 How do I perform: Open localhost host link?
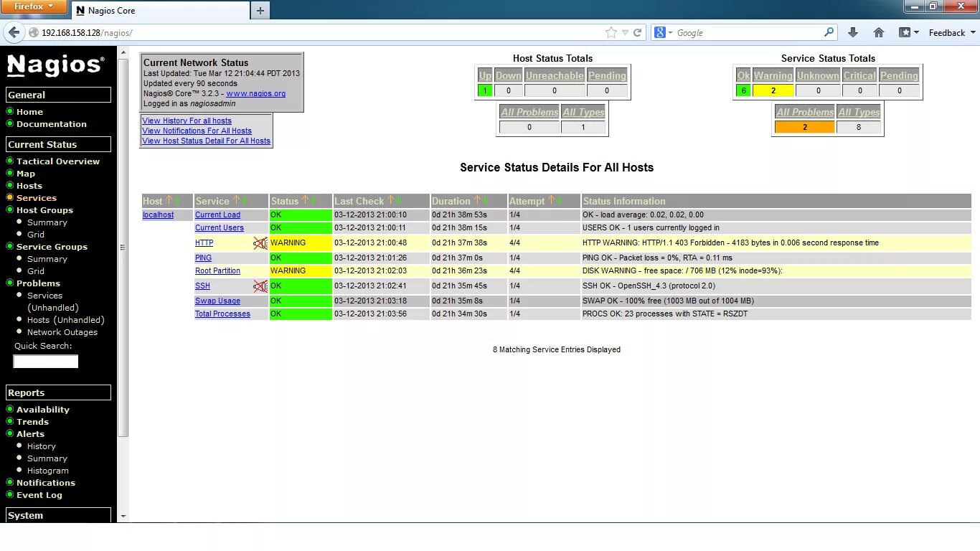point(158,215)
